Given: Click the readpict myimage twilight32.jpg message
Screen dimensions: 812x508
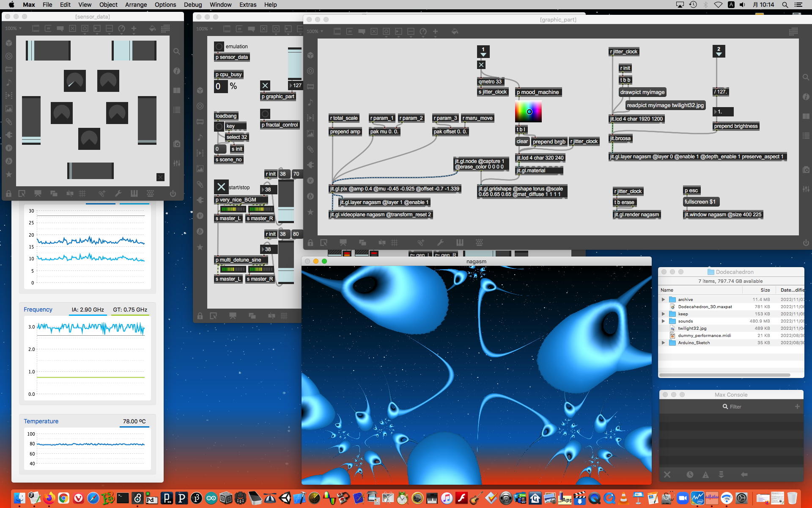Looking at the screenshot, I should [x=665, y=105].
